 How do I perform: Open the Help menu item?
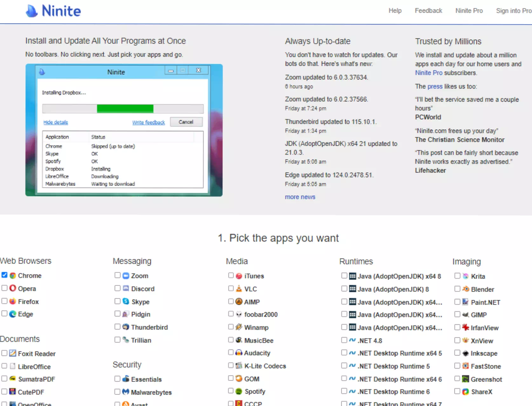click(395, 11)
